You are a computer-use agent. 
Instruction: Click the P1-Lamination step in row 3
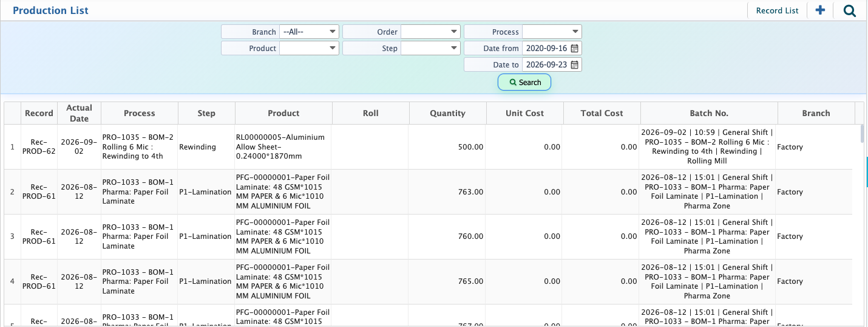[205, 236]
